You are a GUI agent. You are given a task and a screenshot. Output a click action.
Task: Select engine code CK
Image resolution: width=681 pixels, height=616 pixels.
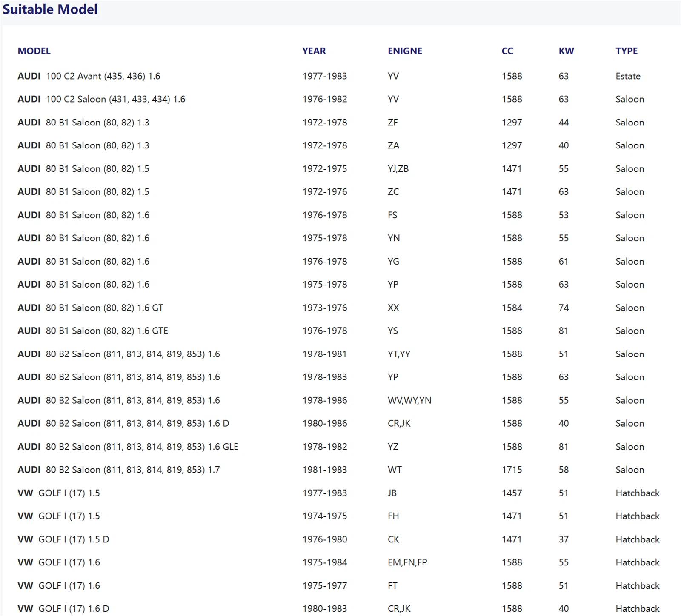393,539
